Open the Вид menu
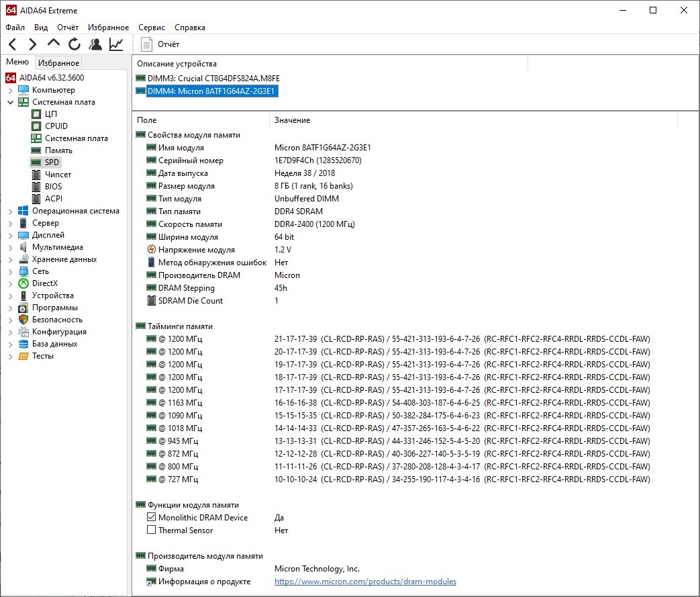The height and width of the screenshot is (597, 700). pos(41,28)
